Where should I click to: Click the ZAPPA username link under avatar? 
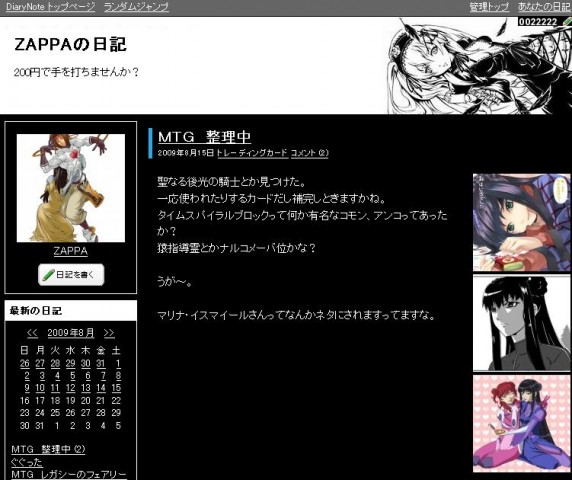[x=71, y=251]
